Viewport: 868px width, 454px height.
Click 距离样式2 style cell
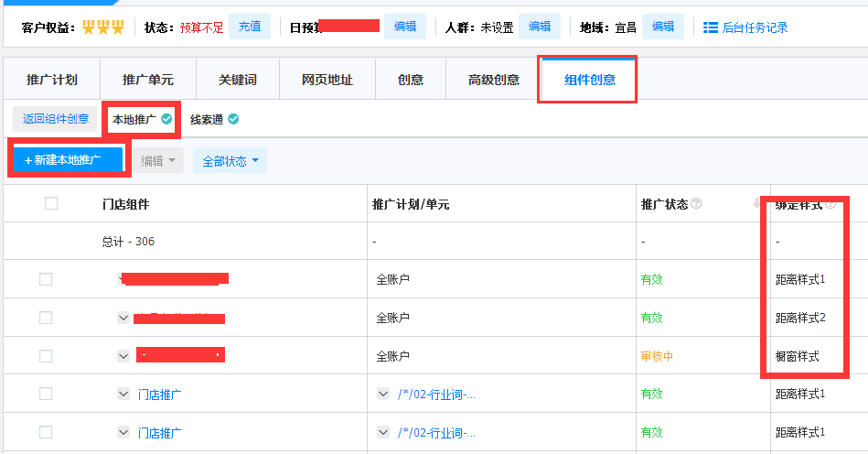click(800, 318)
